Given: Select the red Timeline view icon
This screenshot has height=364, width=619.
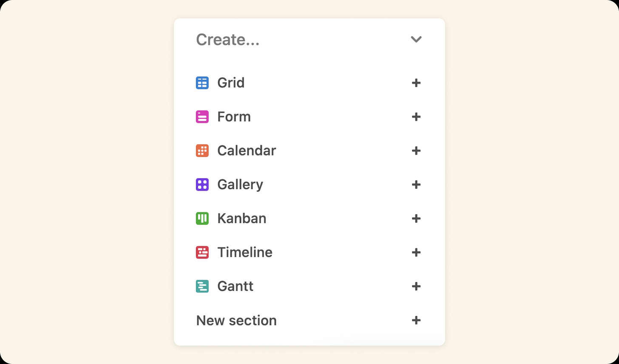Looking at the screenshot, I should tap(202, 252).
